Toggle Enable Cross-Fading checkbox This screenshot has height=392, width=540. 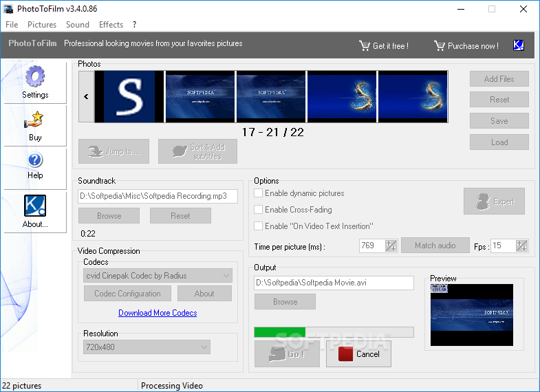tap(258, 209)
